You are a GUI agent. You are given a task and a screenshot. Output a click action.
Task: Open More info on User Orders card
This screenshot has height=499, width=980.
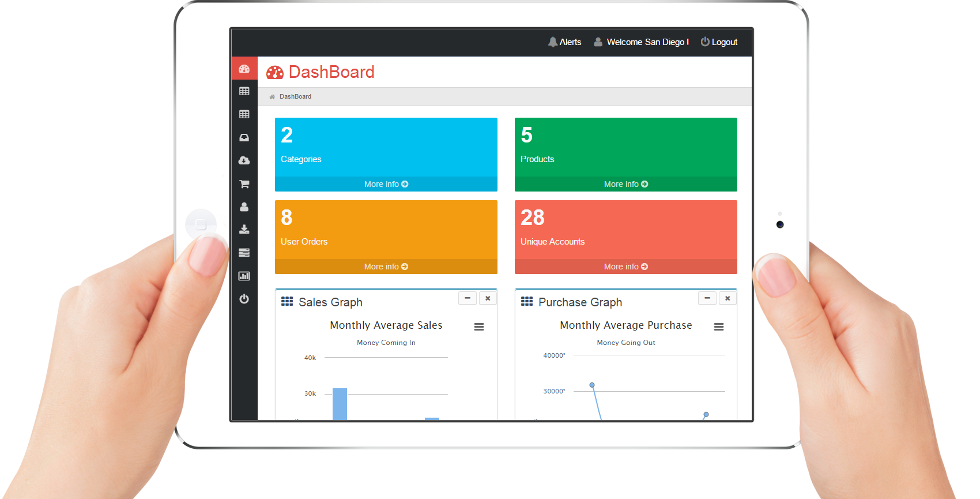[x=386, y=267]
